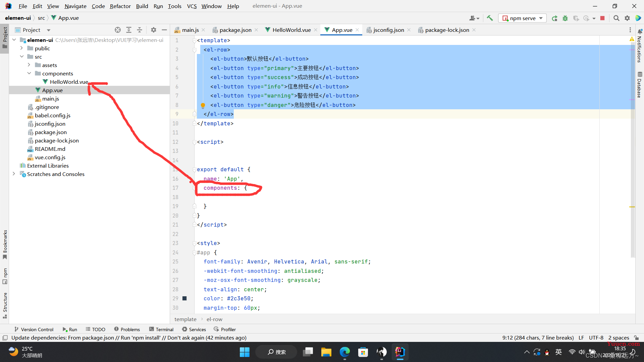Click the intention light bulb on line 8
644x362 pixels.
203,106
